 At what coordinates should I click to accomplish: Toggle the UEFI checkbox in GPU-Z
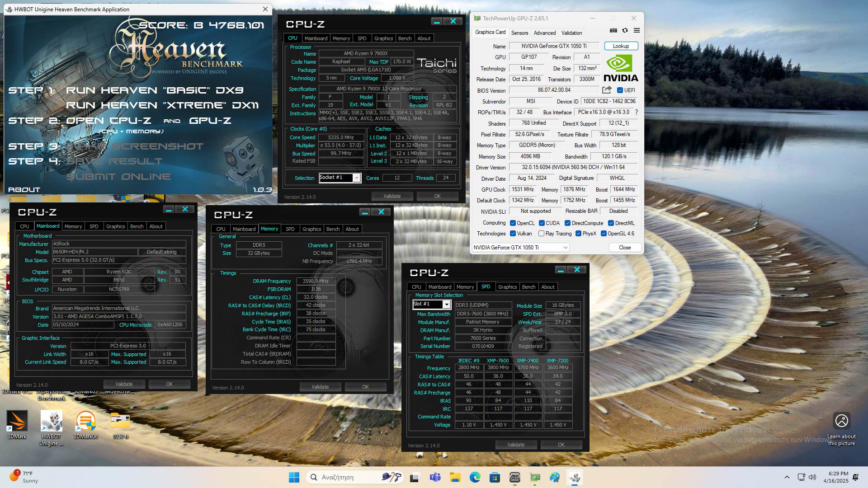620,90
